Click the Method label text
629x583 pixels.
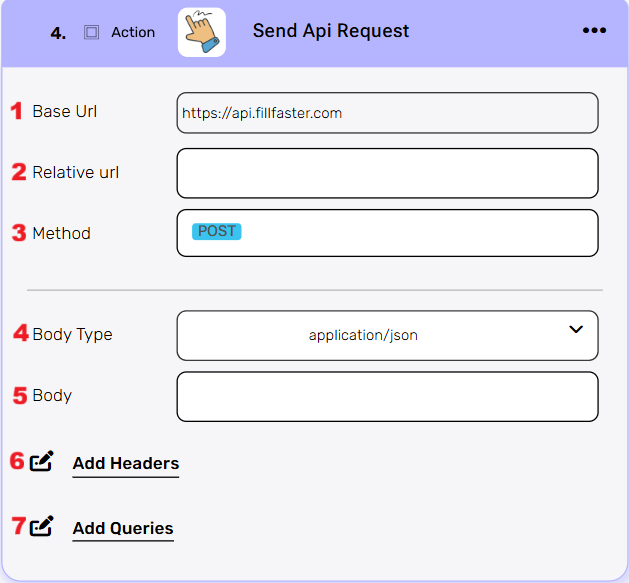pyautogui.click(x=61, y=233)
